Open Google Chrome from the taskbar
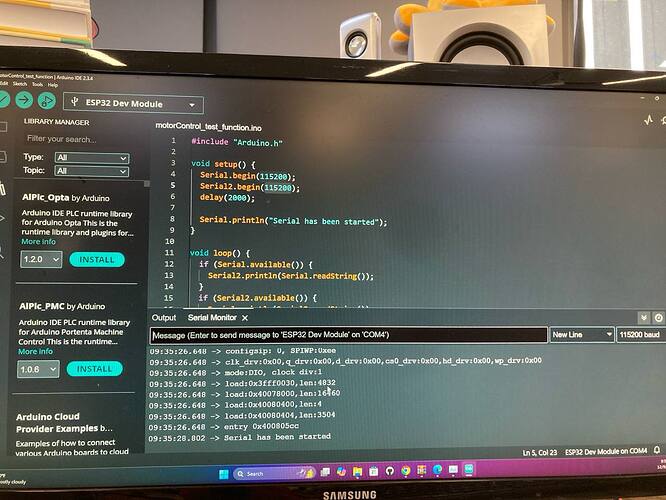This screenshot has width=666, height=500. point(406,471)
